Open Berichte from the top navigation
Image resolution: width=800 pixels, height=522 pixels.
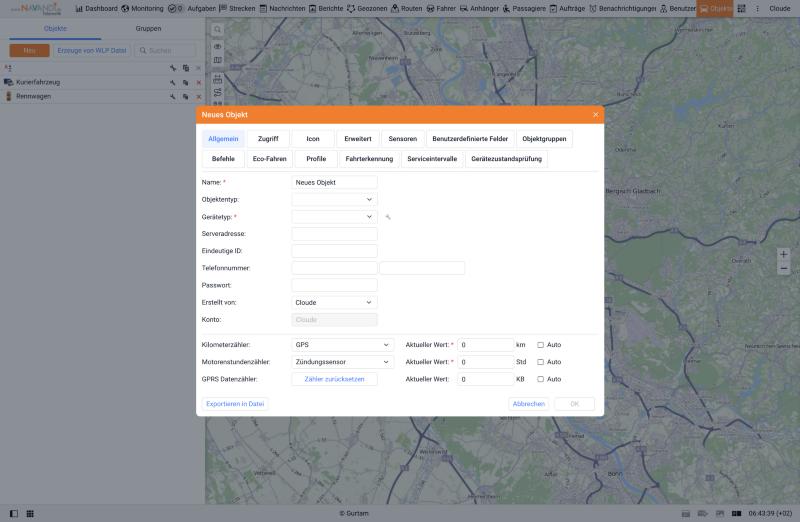326,9
